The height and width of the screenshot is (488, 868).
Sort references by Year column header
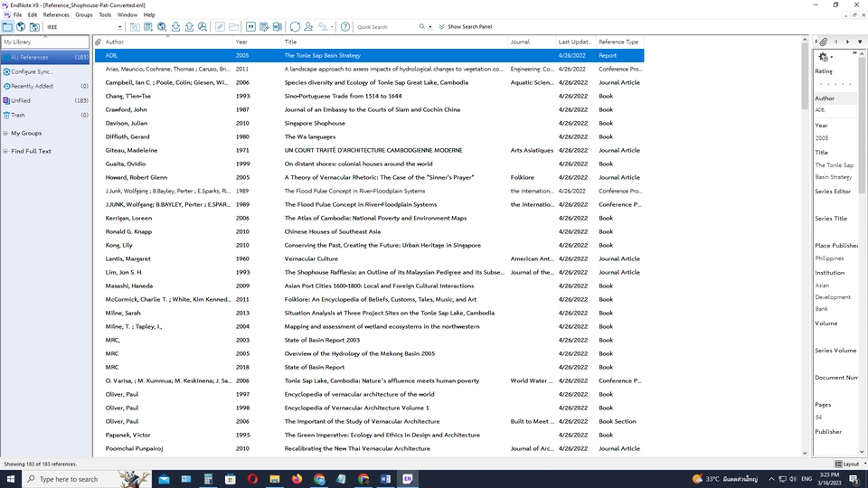click(x=257, y=42)
